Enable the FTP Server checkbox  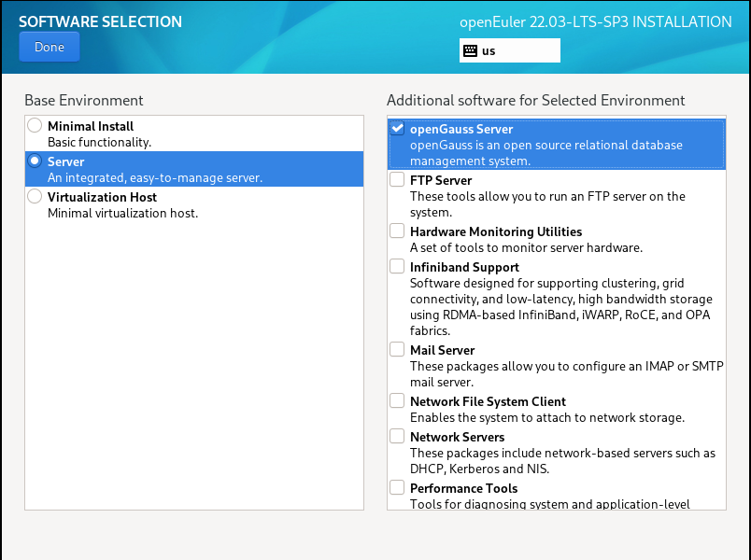[397, 179]
